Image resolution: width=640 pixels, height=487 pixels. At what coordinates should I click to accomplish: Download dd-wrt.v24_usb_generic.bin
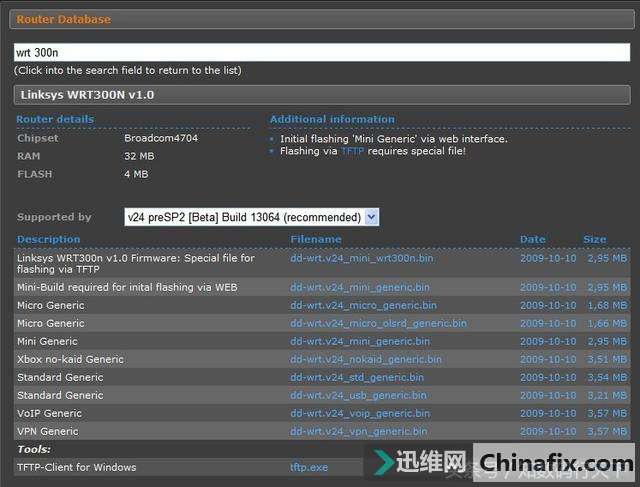[x=358, y=395]
